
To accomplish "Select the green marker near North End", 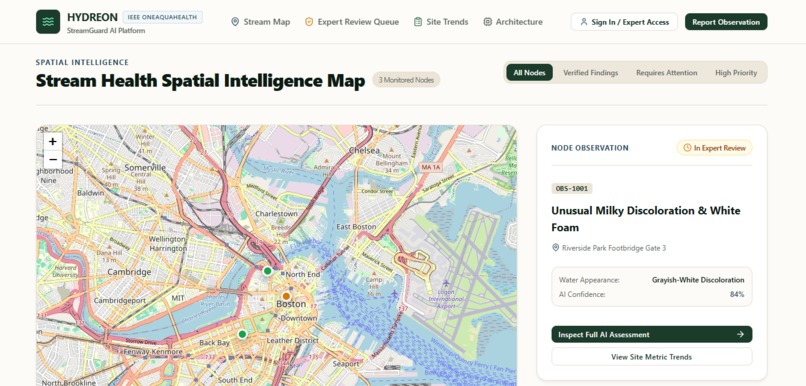I will [x=267, y=270].
